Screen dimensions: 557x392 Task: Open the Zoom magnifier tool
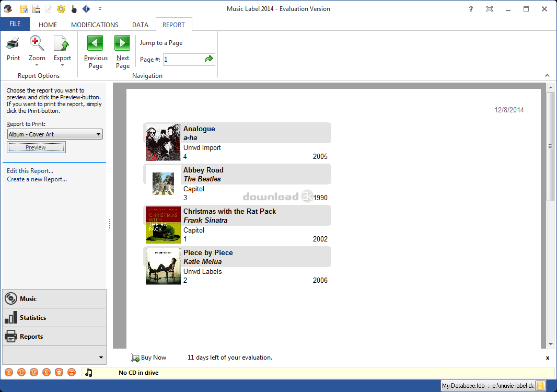click(37, 44)
